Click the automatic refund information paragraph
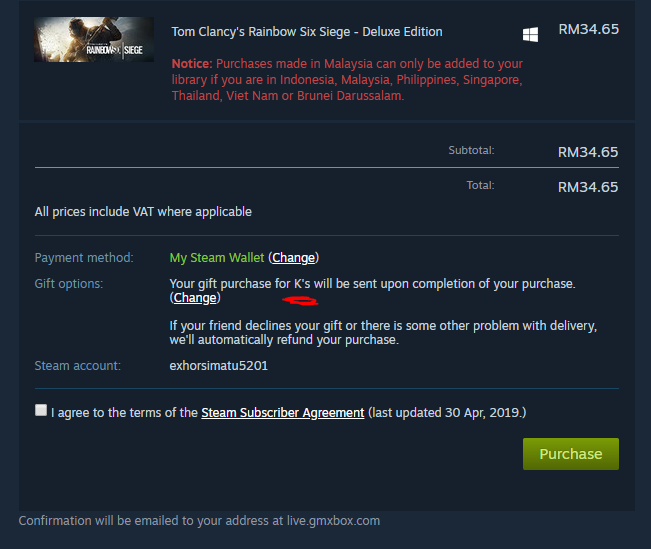Viewport: 651px width, 549px height. pos(383,333)
